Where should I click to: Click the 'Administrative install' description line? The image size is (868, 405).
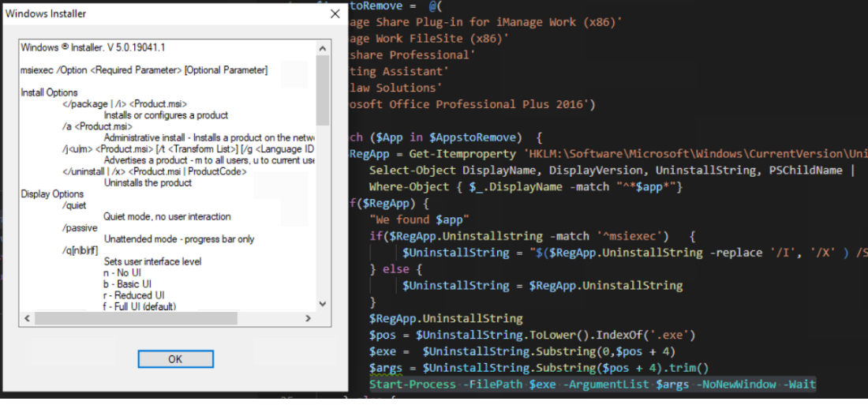coord(209,137)
